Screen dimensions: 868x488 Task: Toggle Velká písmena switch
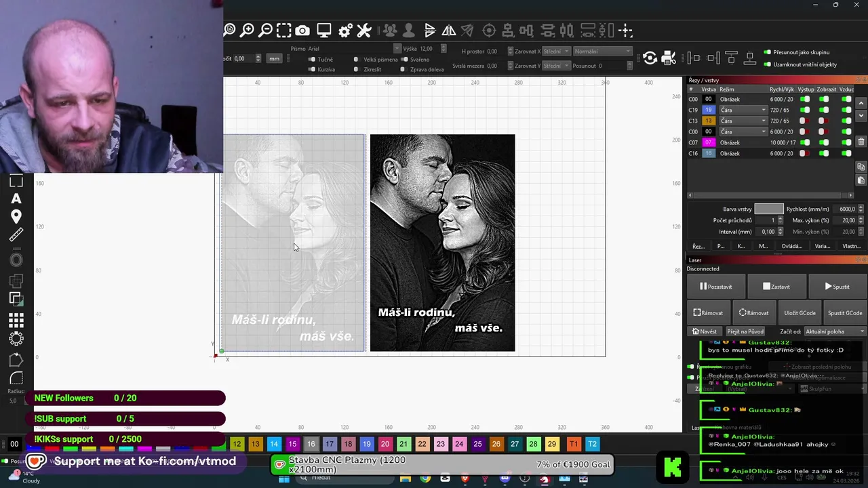(356, 59)
